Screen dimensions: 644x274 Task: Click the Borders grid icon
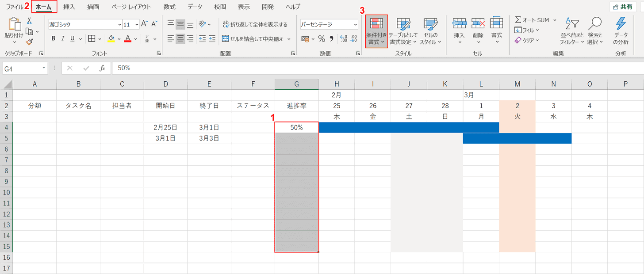(92, 38)
